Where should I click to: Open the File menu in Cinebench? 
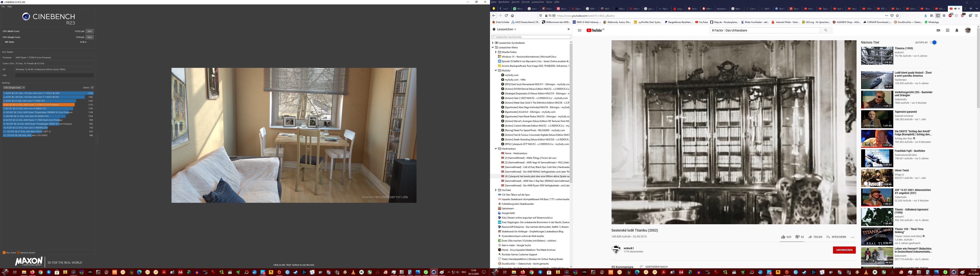[x=3, y=7]
